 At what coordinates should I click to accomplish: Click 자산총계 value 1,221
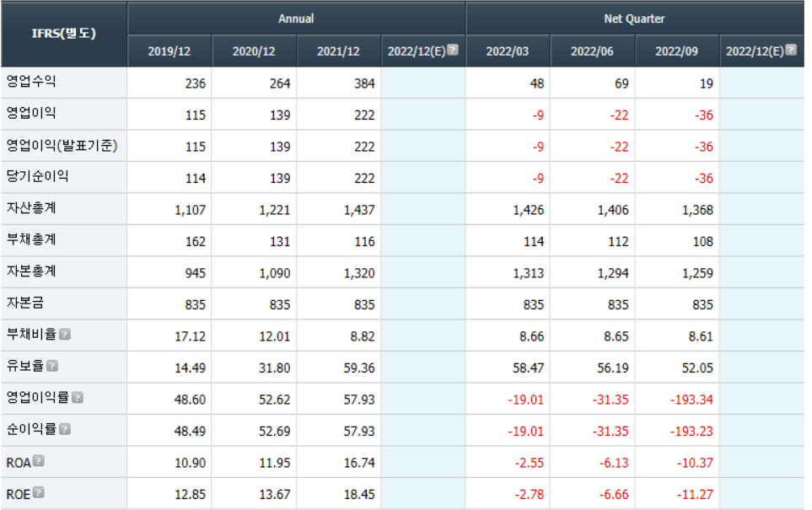(x=275, y=210)
